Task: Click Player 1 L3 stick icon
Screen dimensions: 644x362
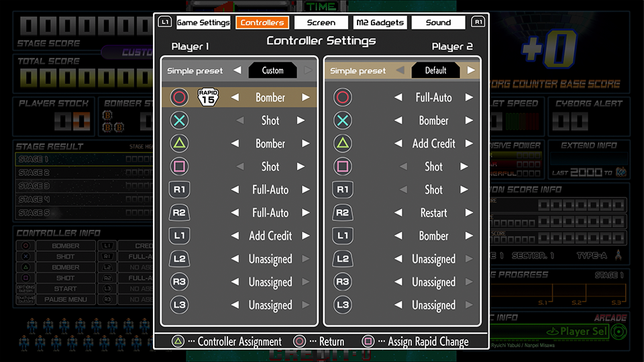Action: click(179, 305)
